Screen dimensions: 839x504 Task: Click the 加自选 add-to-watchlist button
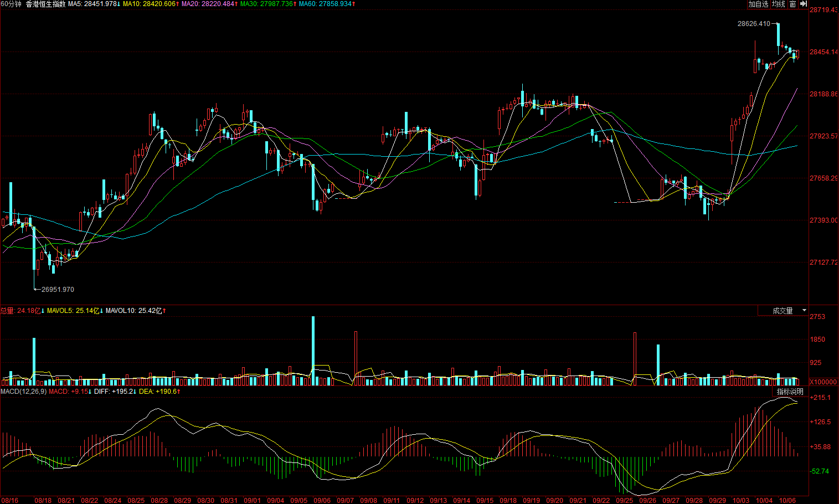(758, 4)
